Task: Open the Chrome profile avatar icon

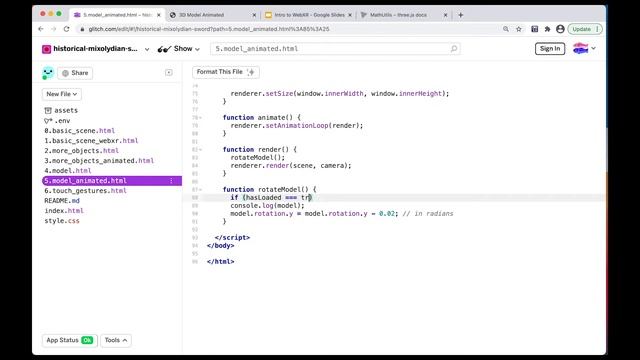Action: (x=560, y=29)
